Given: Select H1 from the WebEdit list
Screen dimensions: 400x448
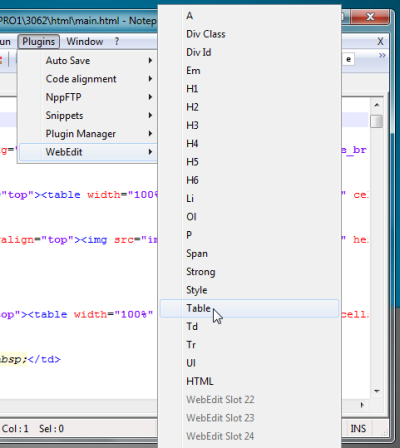Looking at the screenshot, I should tap(249, 89).
